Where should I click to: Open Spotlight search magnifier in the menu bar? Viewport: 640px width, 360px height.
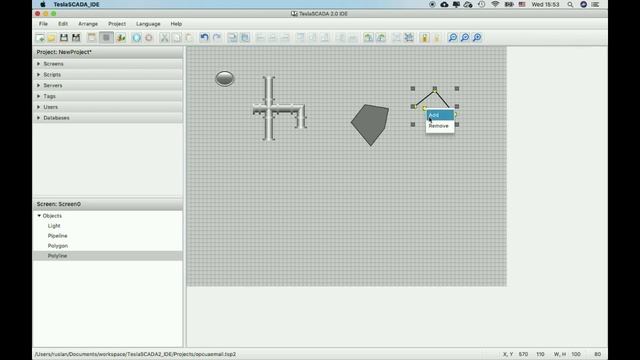click(x=570, y=4)
